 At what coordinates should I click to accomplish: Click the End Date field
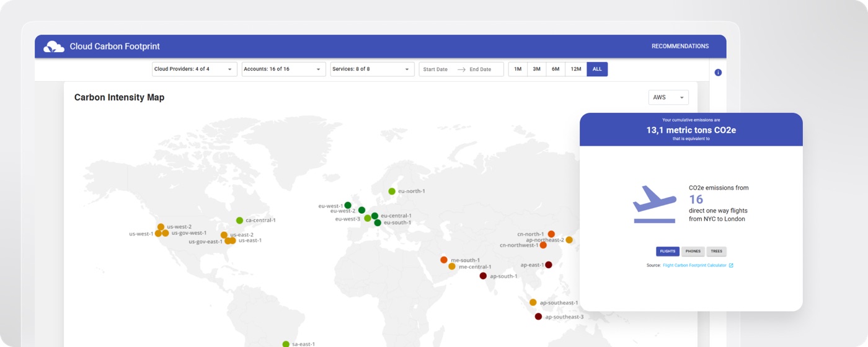(x=480, y=69)
